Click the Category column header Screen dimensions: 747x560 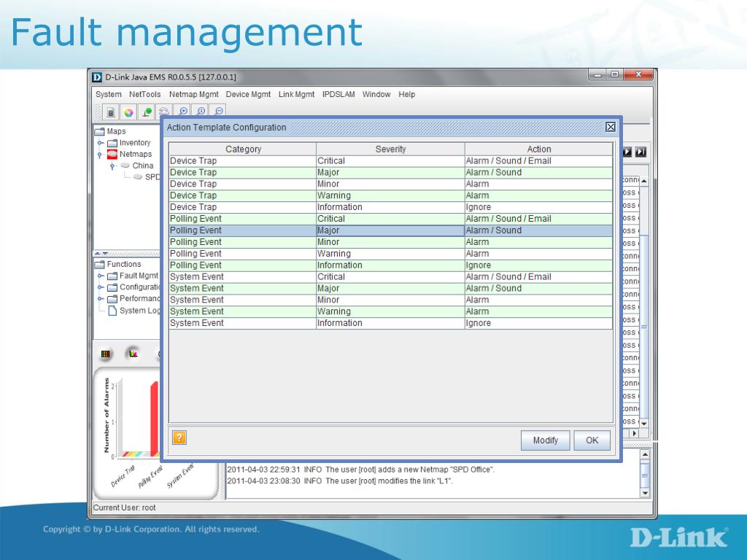point(242,149)
